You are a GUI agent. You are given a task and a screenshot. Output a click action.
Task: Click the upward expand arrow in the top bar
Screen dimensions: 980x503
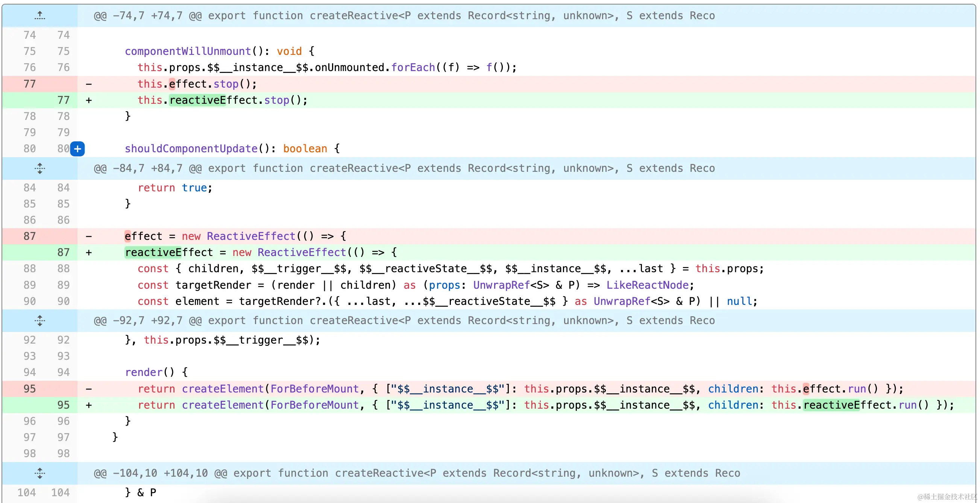[39, 15]
